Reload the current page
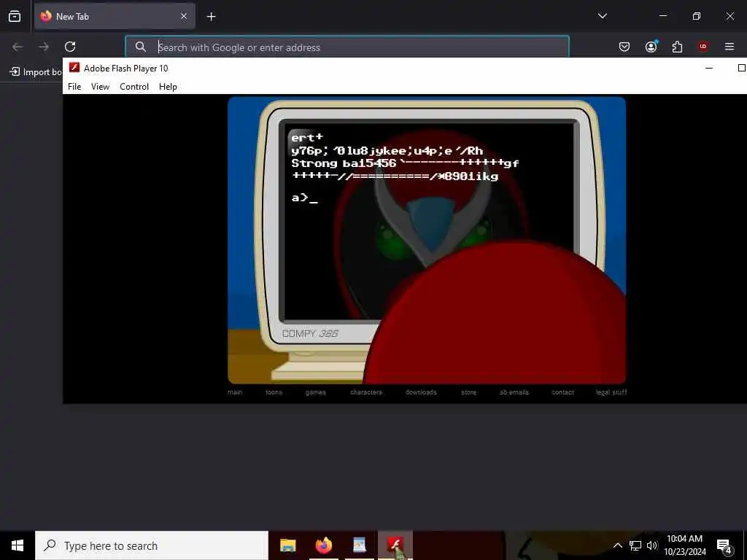 pos(70,47)
